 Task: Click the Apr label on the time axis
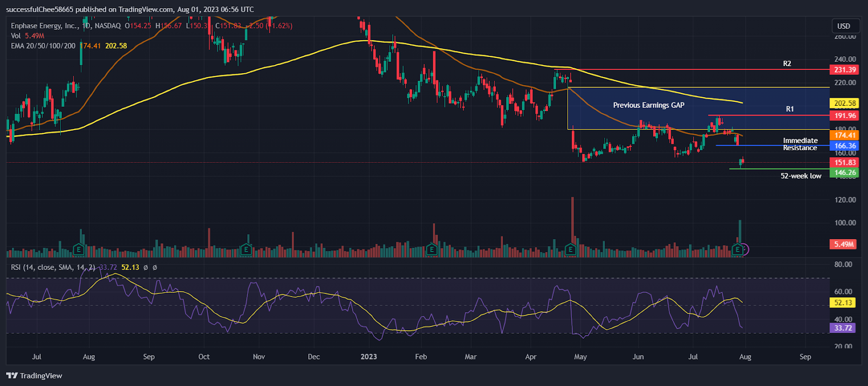531,357
